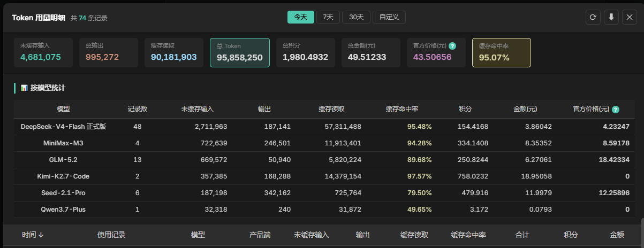Click the 缓存读取 summary card

click(174, 52)
